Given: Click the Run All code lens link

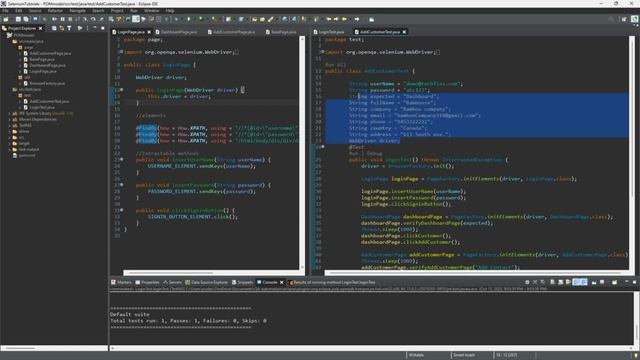Looking at the screenshot, I should click(336, 64).
